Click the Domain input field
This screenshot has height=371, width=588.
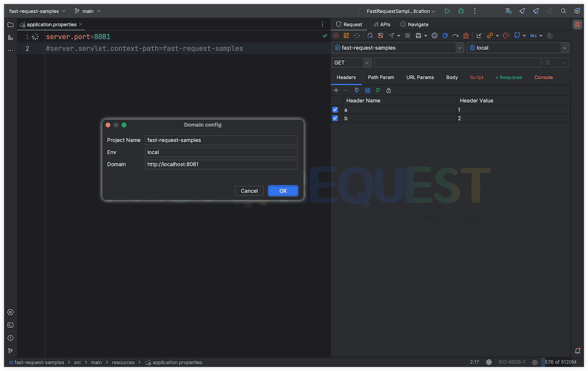point(221,164)
